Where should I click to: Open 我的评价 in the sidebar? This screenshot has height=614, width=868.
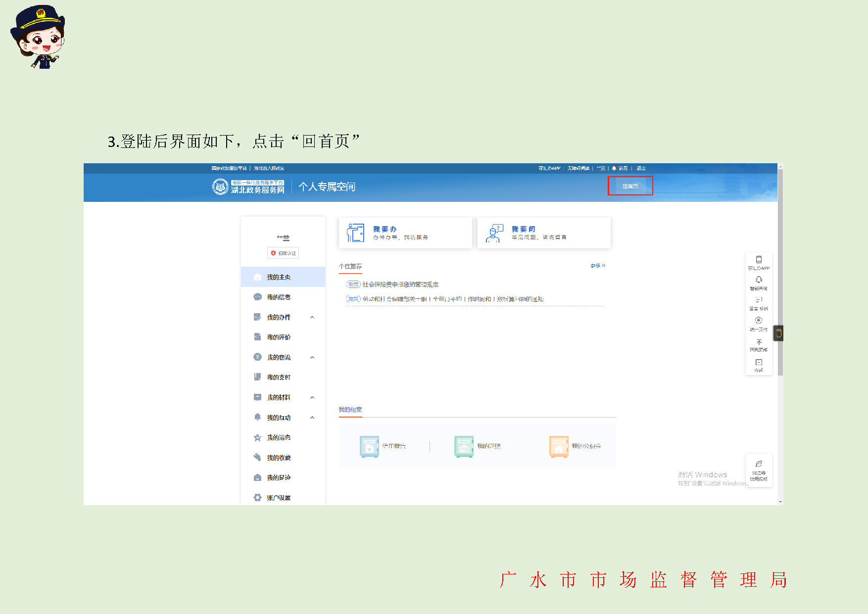tap(279, 337)
